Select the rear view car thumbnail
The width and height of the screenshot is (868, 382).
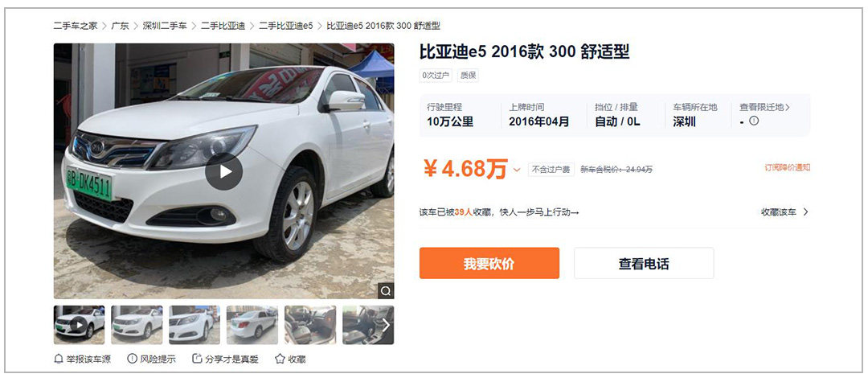tap(252, 325)
